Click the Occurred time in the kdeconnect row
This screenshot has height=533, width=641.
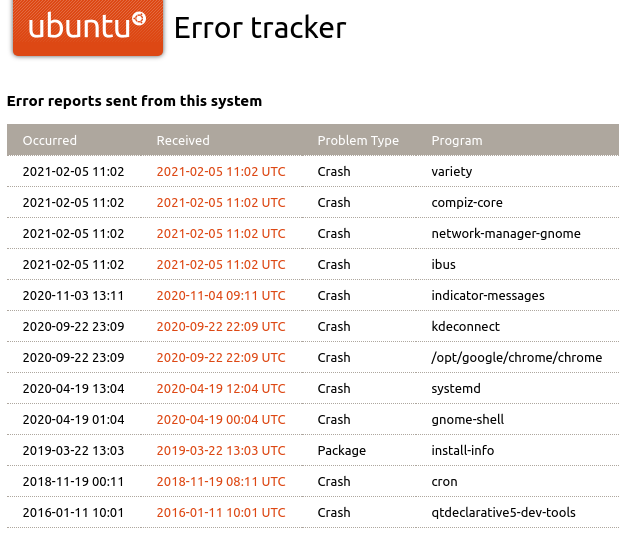(x=73, y=327)
